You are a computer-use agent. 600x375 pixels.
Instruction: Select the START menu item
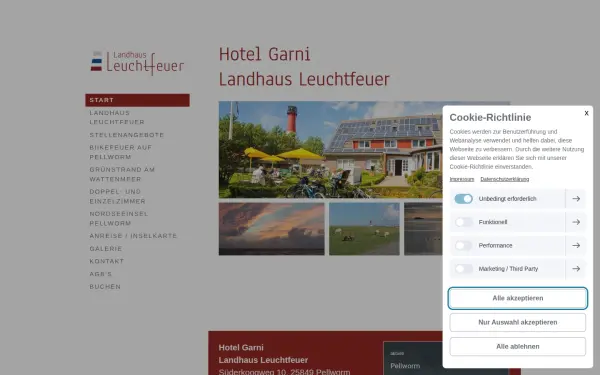click(137, 100)
